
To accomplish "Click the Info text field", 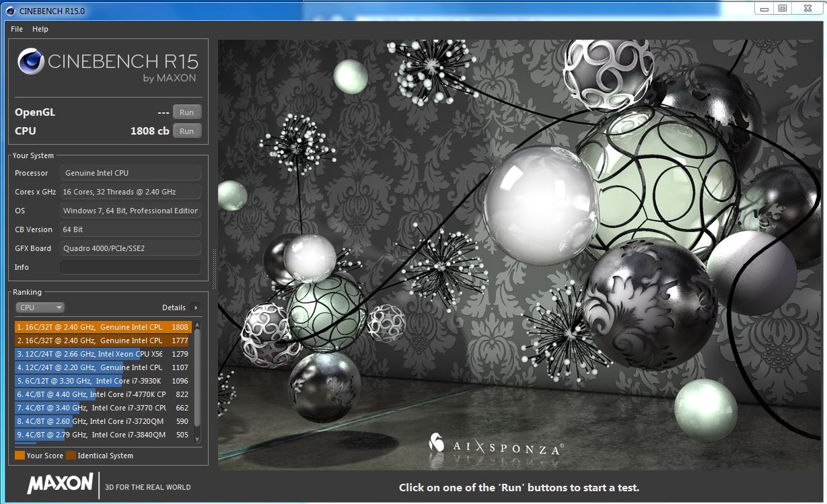I will coord(131,267).
